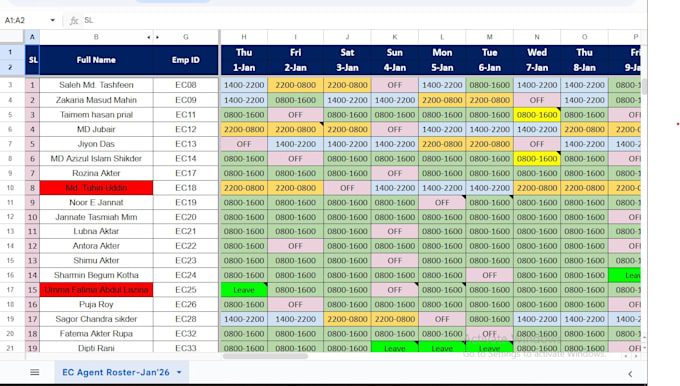The image size is (680, 386).
Task: Select the Fatema Akter Rupa name cell
Action: click(x=96, y=334)
